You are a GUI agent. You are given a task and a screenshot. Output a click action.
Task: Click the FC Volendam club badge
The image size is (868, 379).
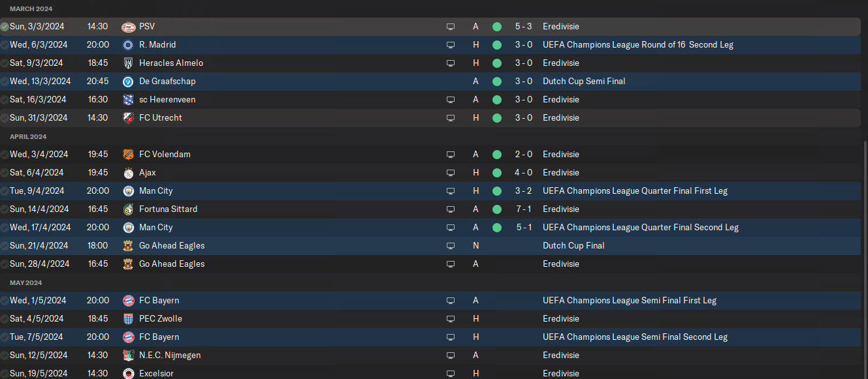(128, 155)
